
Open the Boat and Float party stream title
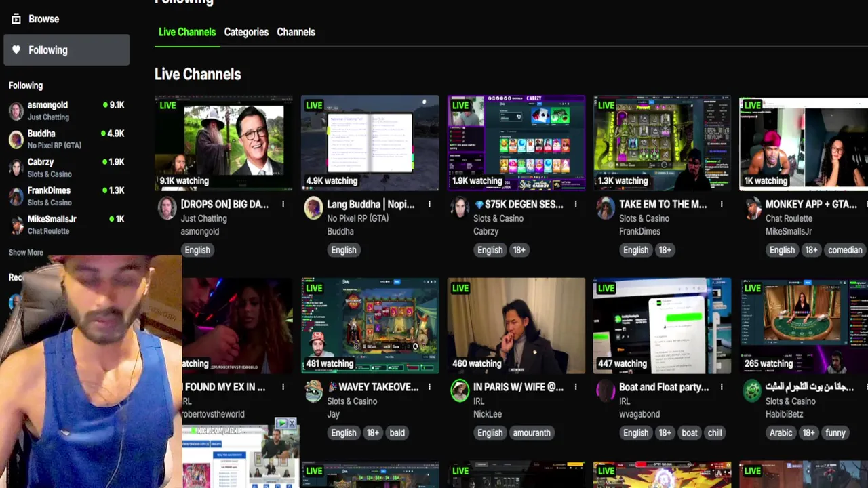tap(664, 387)
